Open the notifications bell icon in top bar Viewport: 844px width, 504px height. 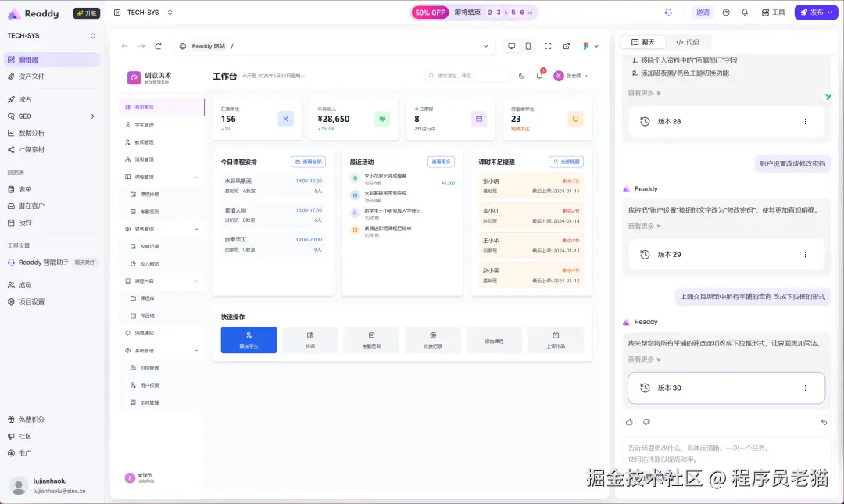pyautogui.click(x=744, y=13)
